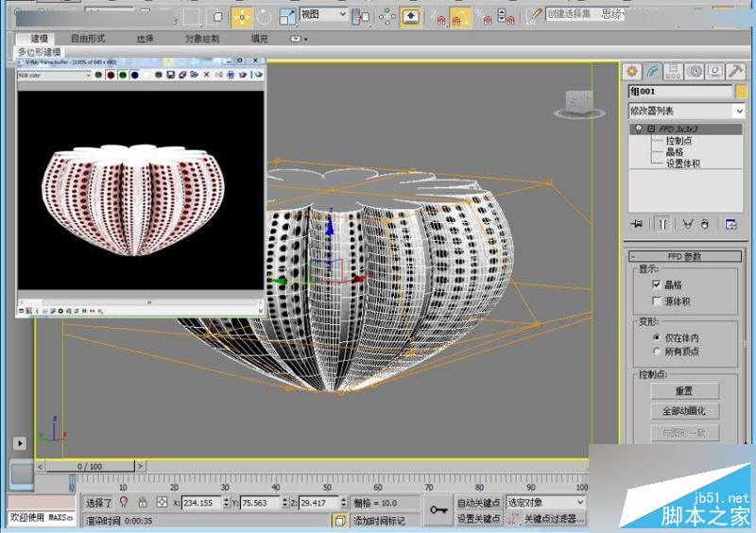Open the 视图 reference coordinate dropdown

tap(323, 16)
